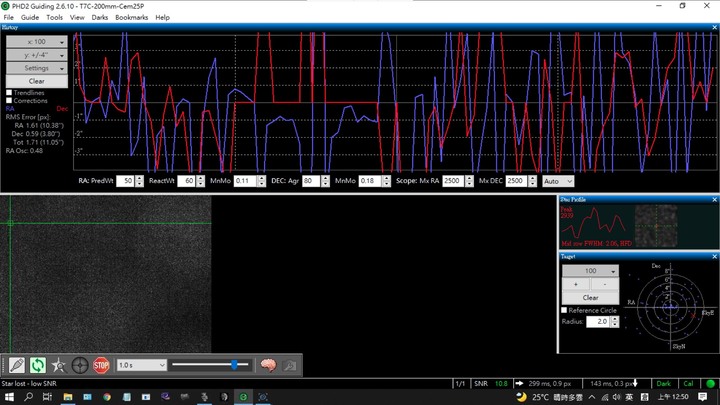Open the Tools menu
720x405 pixels.
pyautogui.click(x=54, y=17)
